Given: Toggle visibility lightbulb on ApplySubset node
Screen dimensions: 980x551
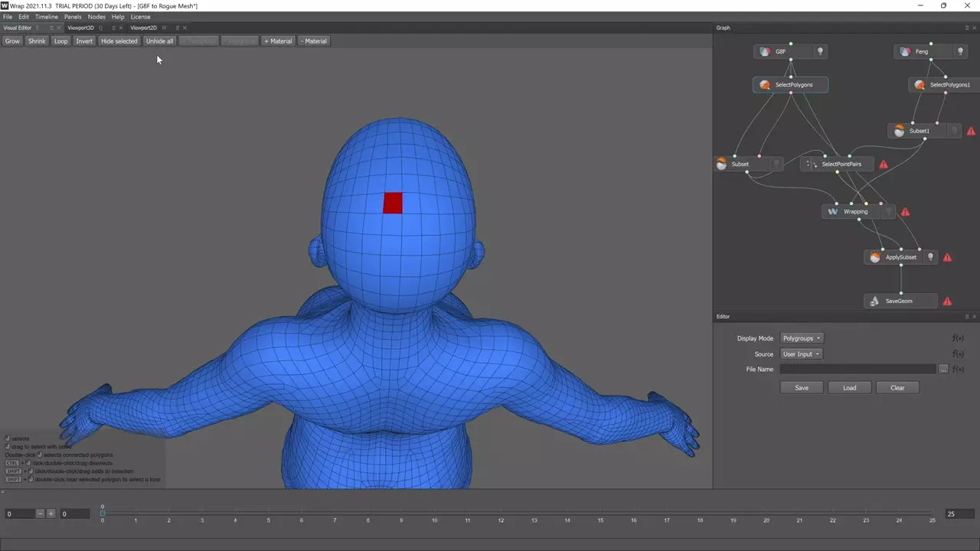Looking at the screenshot, I should pyautogui.click(x=930, y=258).
